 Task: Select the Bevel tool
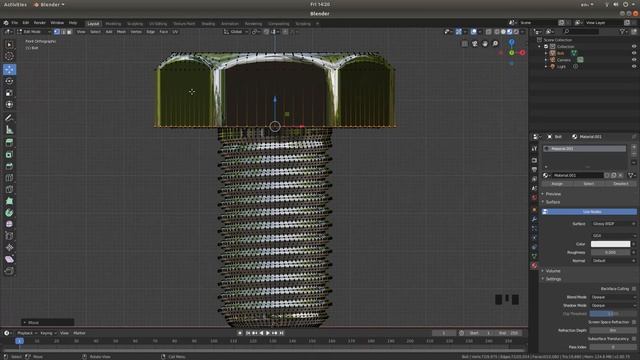[x=9, y=166]
